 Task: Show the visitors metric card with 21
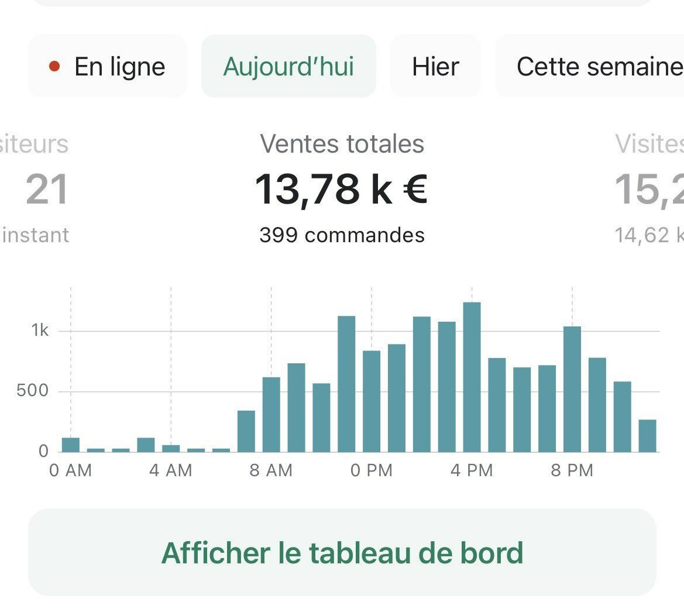pyautogui.click(x=35, y=188)
